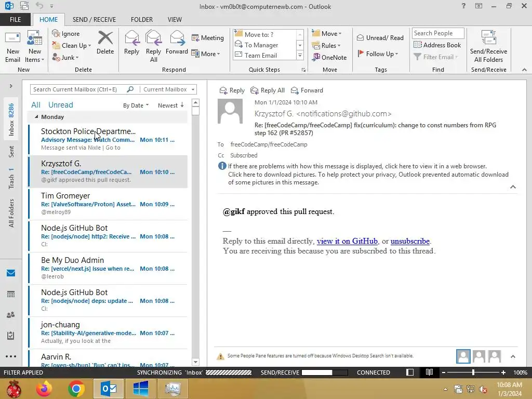Open the Trash folder
The height and width of the screenshot is (399, 532).
(11, 178)
